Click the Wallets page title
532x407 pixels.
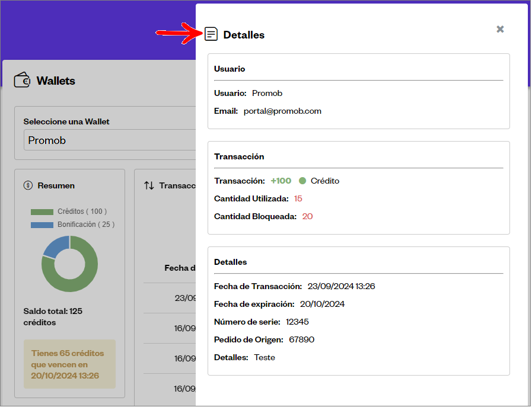click(56, 81)
